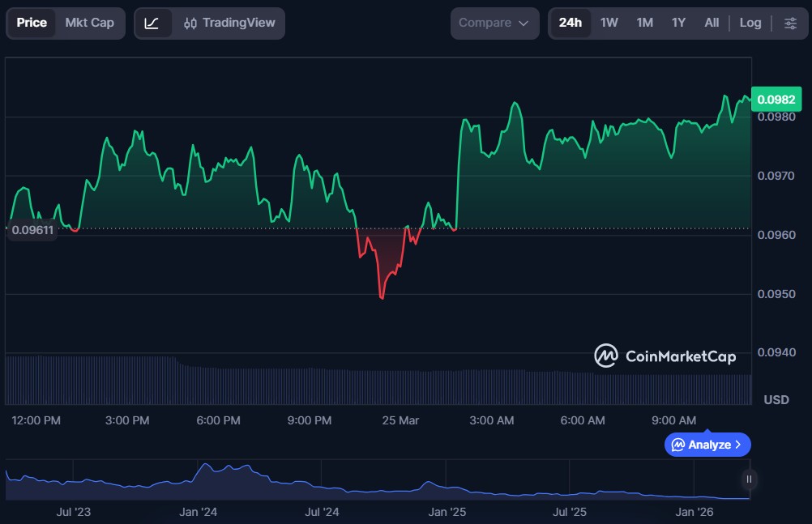Select the All time range

click(711, 23)
